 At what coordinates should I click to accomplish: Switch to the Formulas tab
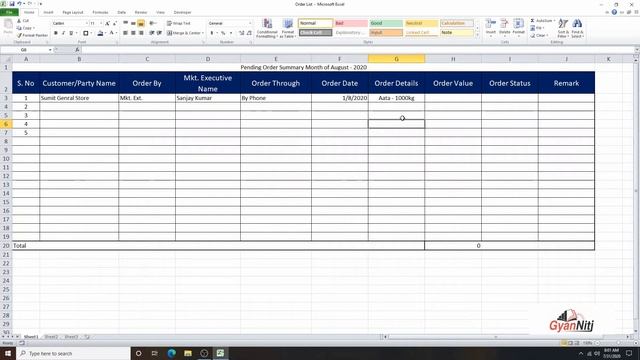(100, 12)
